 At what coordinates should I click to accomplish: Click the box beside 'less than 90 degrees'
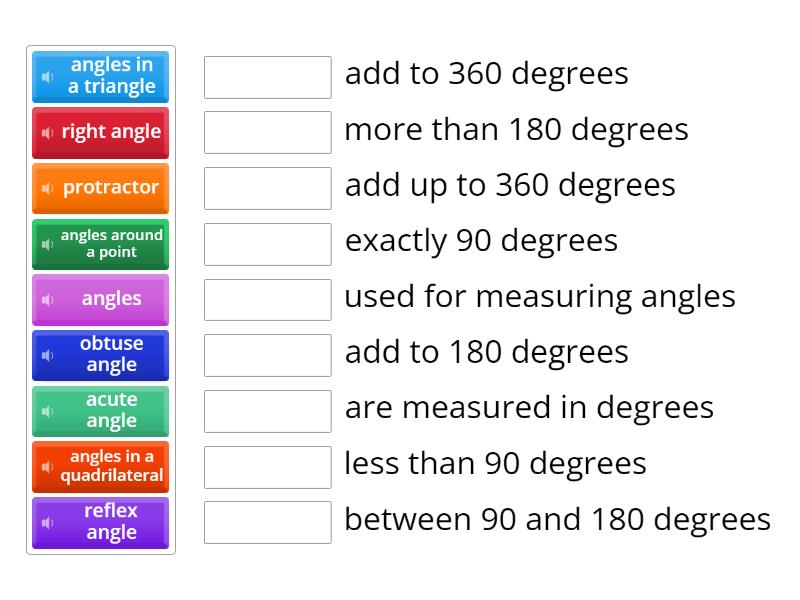pyautogui.click(x=266, y=465)
